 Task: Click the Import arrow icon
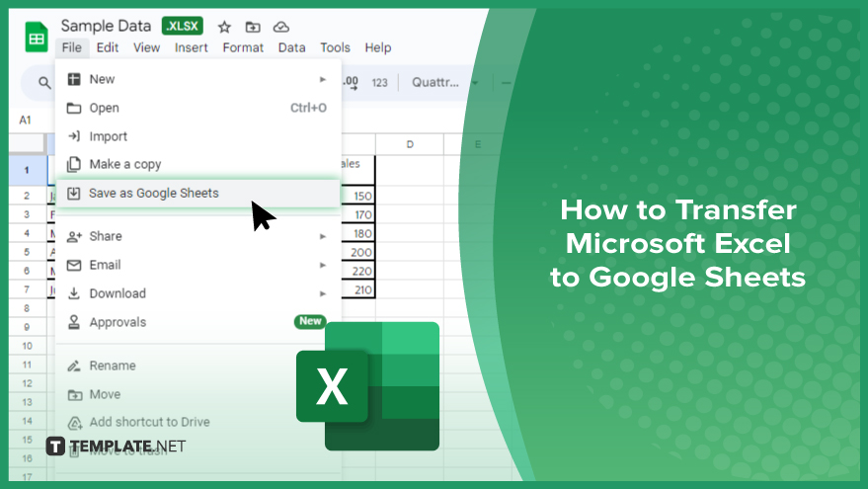[x=74, y=136]
